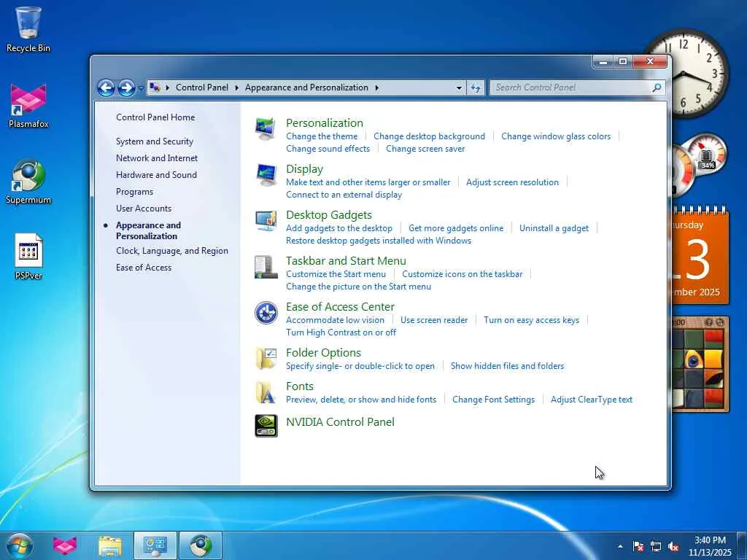
Task: Launch Plasmafox from the taskbar
Action: (65, 545)
